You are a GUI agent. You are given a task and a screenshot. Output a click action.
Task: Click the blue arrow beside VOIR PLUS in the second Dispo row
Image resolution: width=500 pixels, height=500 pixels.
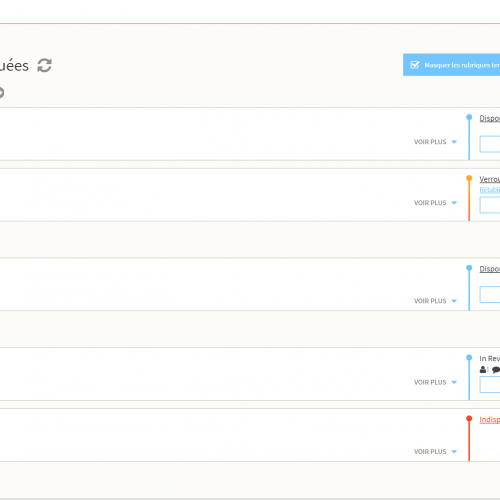pyautogui.click(x=454, y=301)
